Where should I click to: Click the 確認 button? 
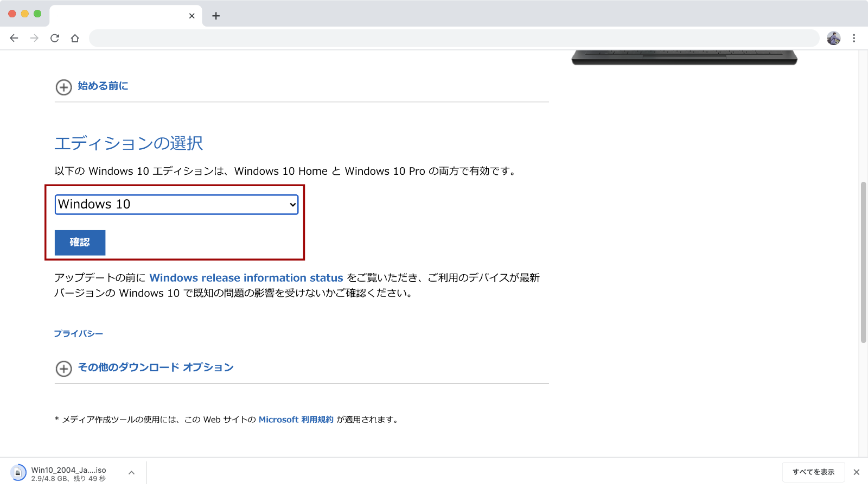tap(80, 243)
